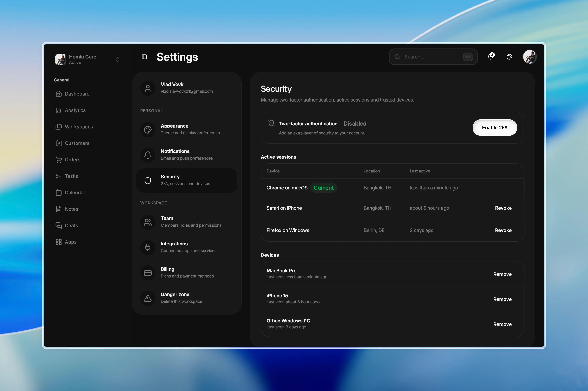Click the Last active column header
This screenshot has width=588, height=391.
(x=420, y=171)
